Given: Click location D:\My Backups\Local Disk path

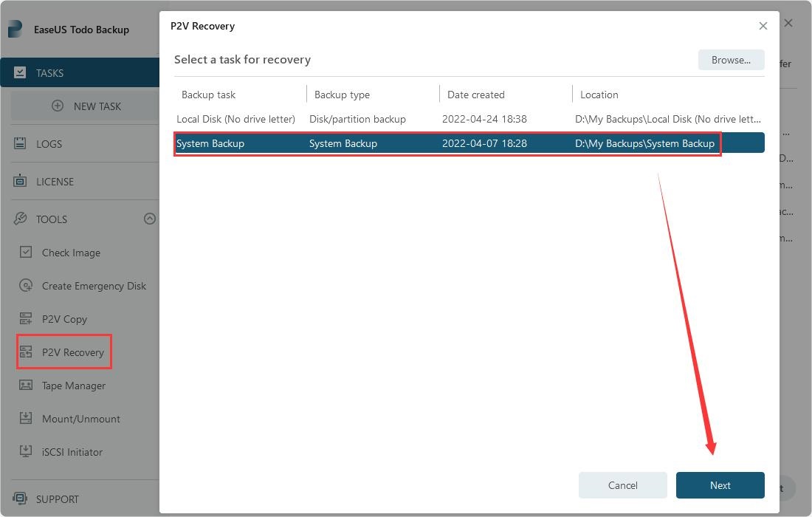Looking at the screenshot, I should 668,119.
